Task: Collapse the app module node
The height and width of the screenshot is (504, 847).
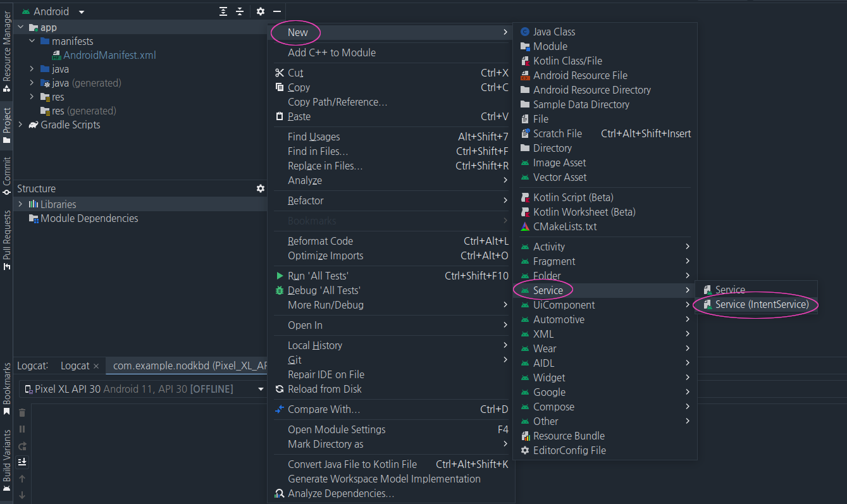Action: pos(21,27)
